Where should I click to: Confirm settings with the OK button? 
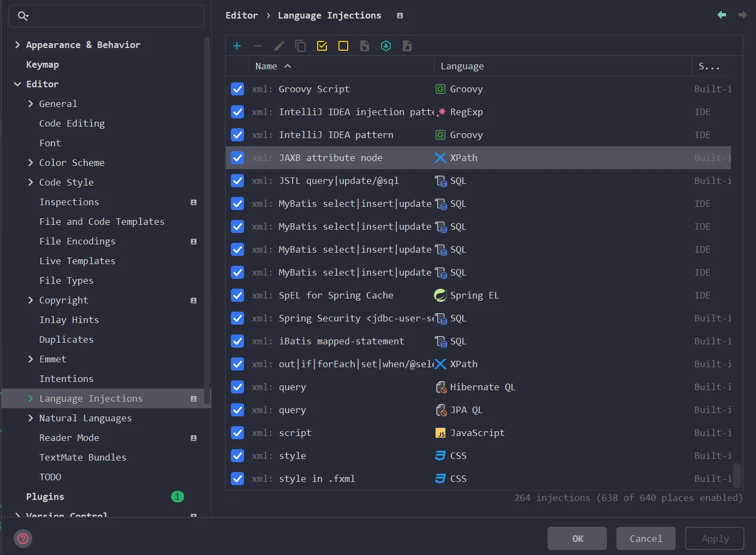coord(578,539)
